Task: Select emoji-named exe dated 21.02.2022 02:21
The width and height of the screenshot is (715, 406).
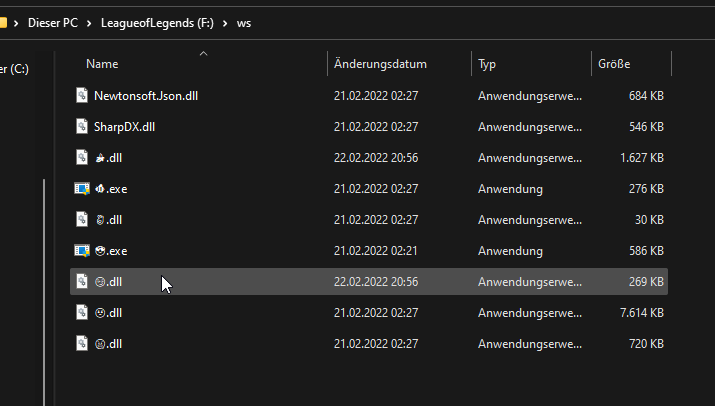Action: coord(111,251)
